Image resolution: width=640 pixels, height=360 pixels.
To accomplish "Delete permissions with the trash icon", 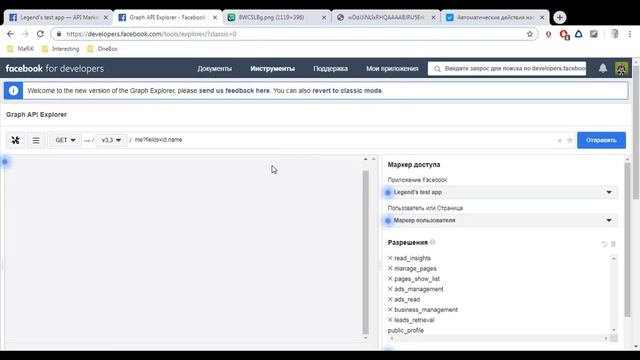I will click(613, 244).
